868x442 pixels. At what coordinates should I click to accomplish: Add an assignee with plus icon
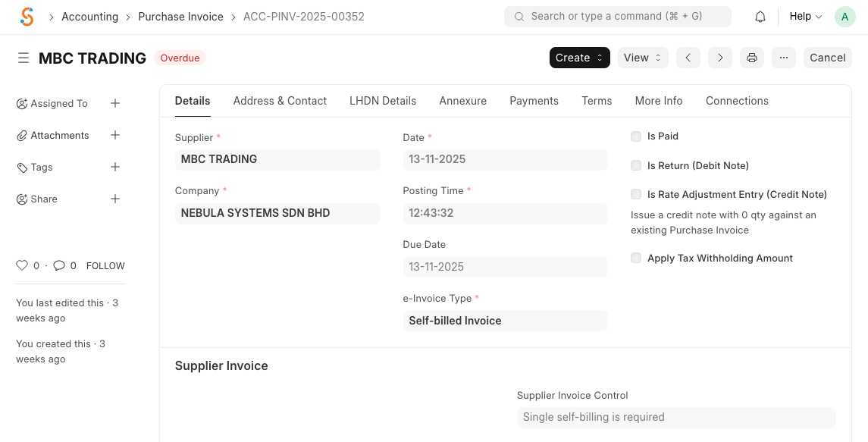[115, 103]
